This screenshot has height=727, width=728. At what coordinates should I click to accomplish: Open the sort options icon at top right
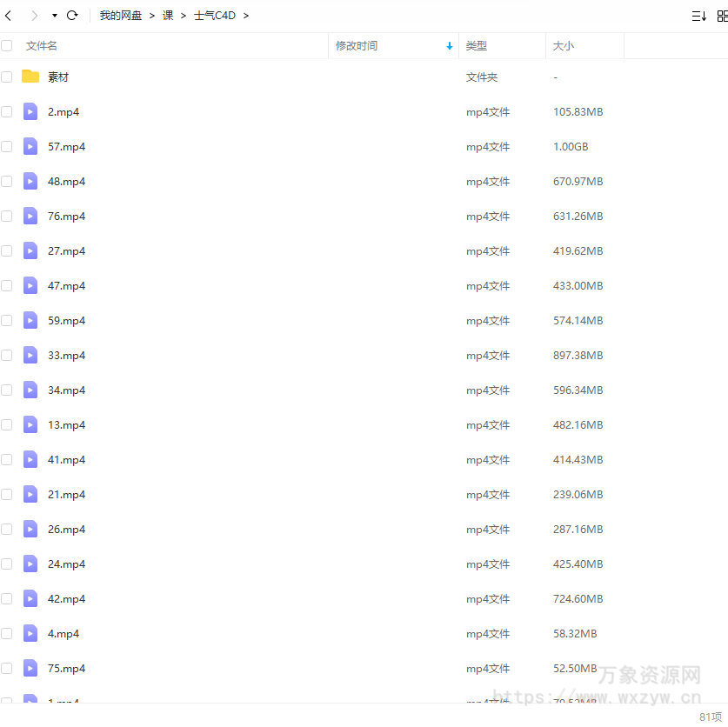[698, 16]
